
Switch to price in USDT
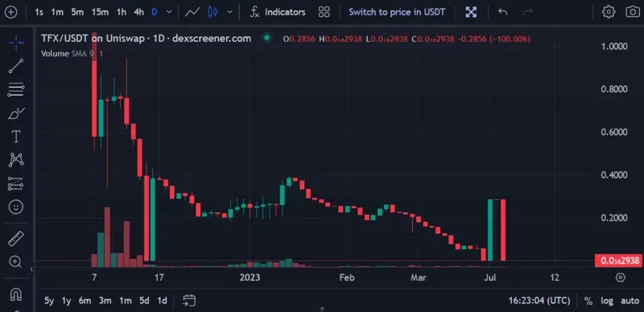click(397, 12)
